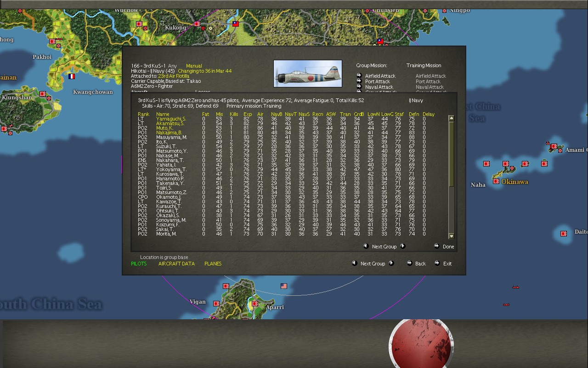Select the Naval Attack mission arrow

point(359,86)
